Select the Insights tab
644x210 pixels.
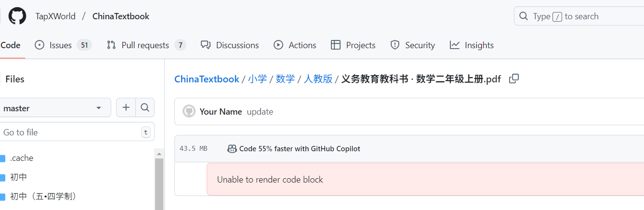click(x=472, y=45)
